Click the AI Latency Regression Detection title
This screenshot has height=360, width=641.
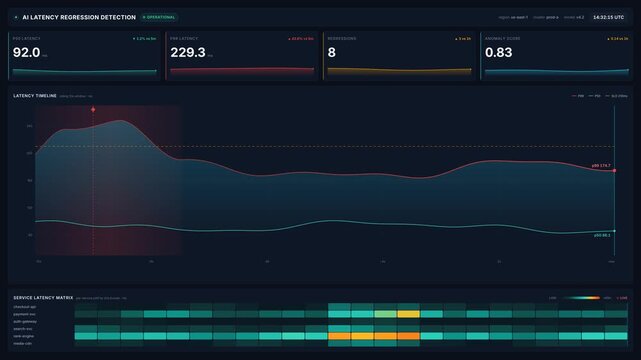coord(79,18)
